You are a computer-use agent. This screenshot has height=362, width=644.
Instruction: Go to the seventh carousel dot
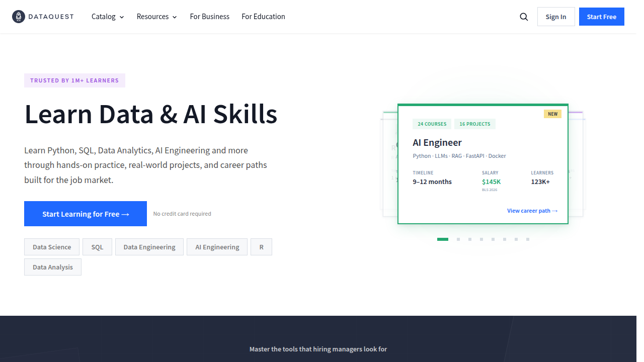coord(516,239)
